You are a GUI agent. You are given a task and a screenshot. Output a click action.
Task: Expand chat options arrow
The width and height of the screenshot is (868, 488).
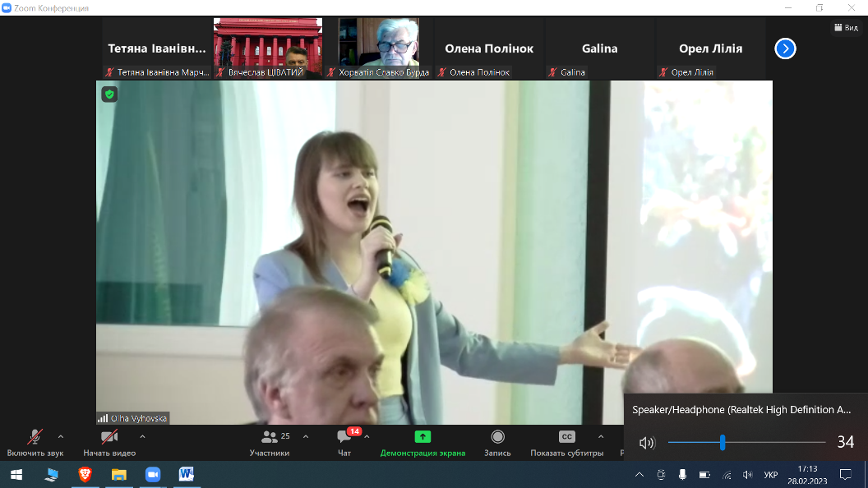[367, 436]
